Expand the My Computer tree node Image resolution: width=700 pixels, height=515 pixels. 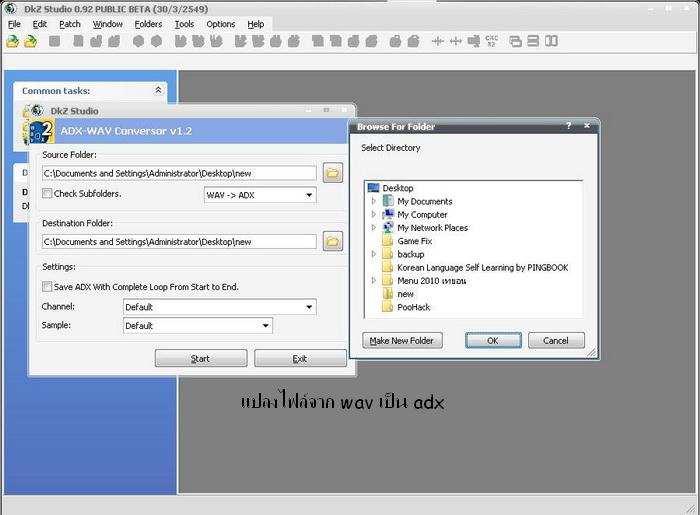click(374, 215)
